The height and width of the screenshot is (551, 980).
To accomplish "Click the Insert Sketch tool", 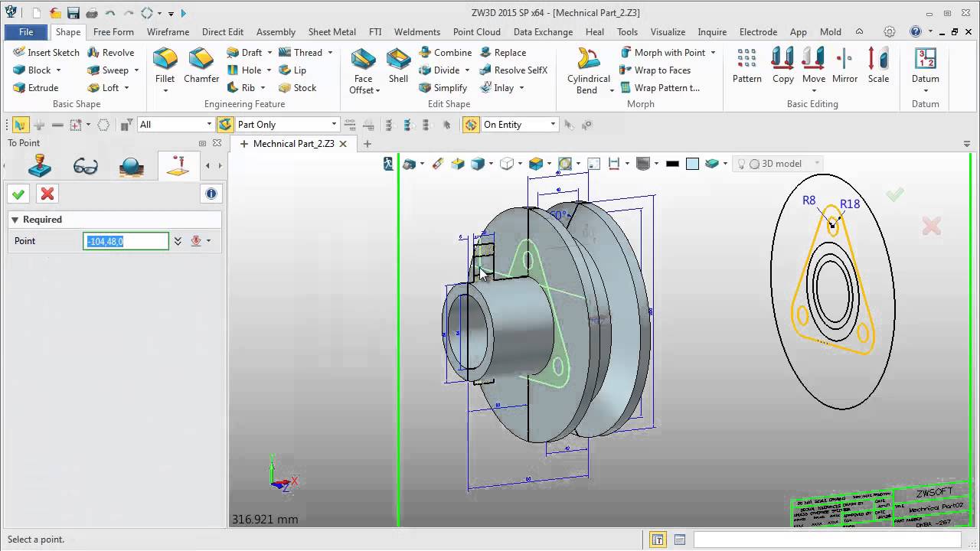I will point(47,53).
